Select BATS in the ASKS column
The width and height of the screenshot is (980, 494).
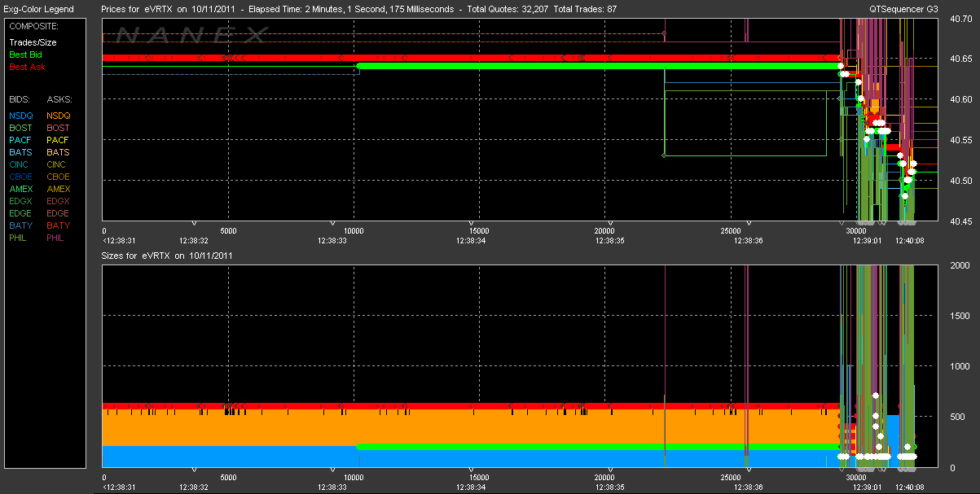59,152
